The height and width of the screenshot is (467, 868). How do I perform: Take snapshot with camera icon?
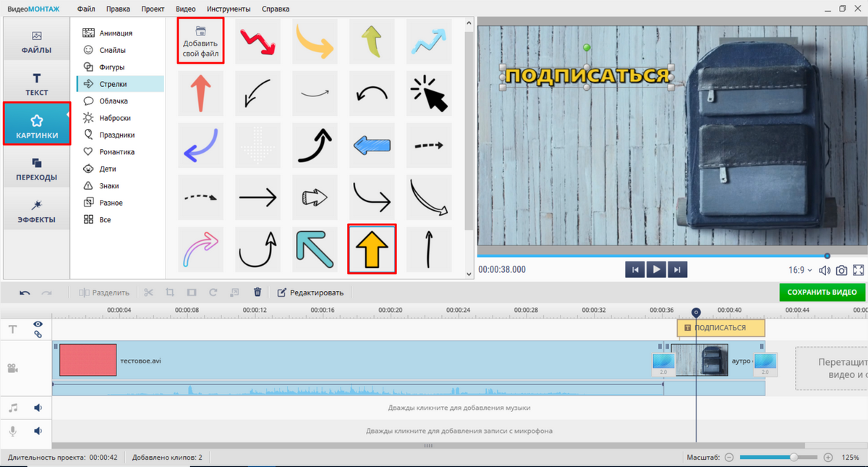point(842,270)
